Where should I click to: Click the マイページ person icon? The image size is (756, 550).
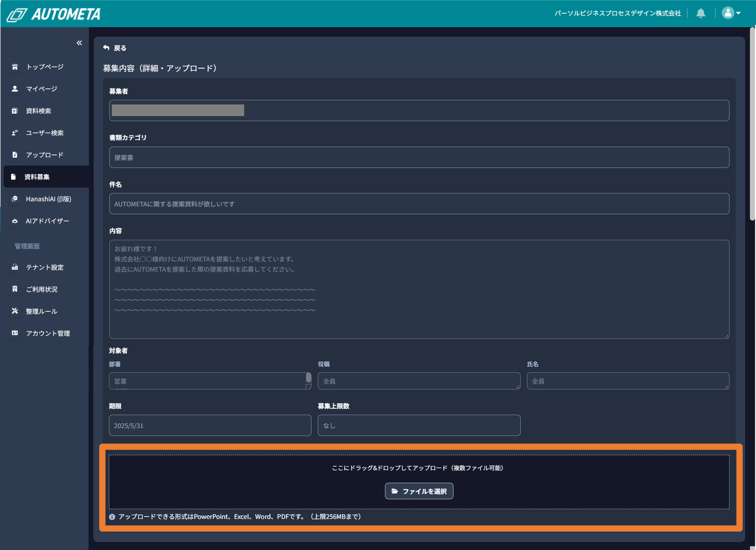click(15, 89)
